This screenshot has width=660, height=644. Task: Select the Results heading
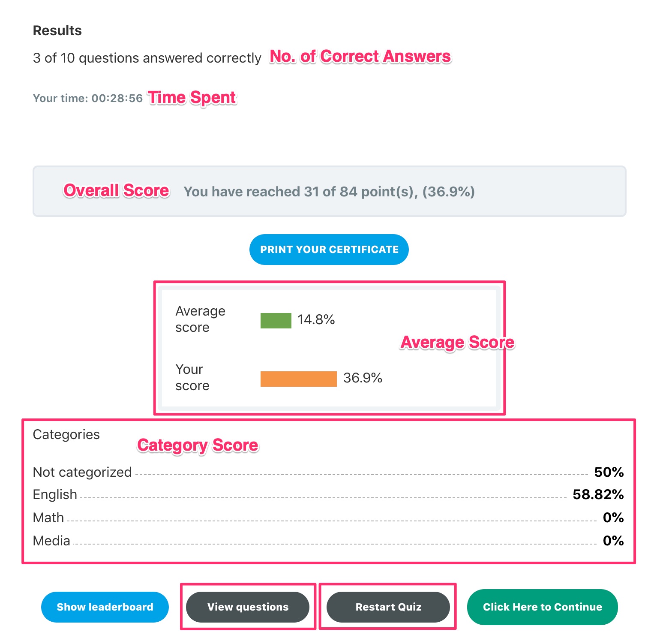[x=57, y=30]
